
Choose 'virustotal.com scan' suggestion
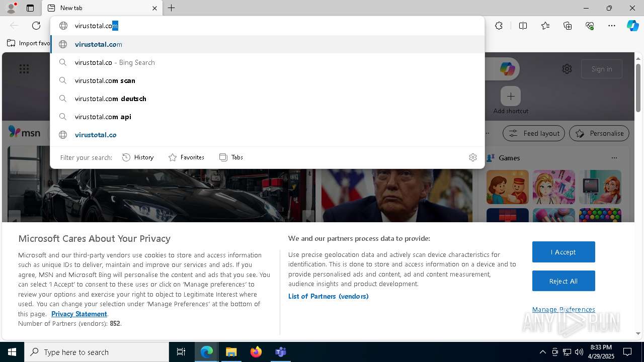point(267,80)
